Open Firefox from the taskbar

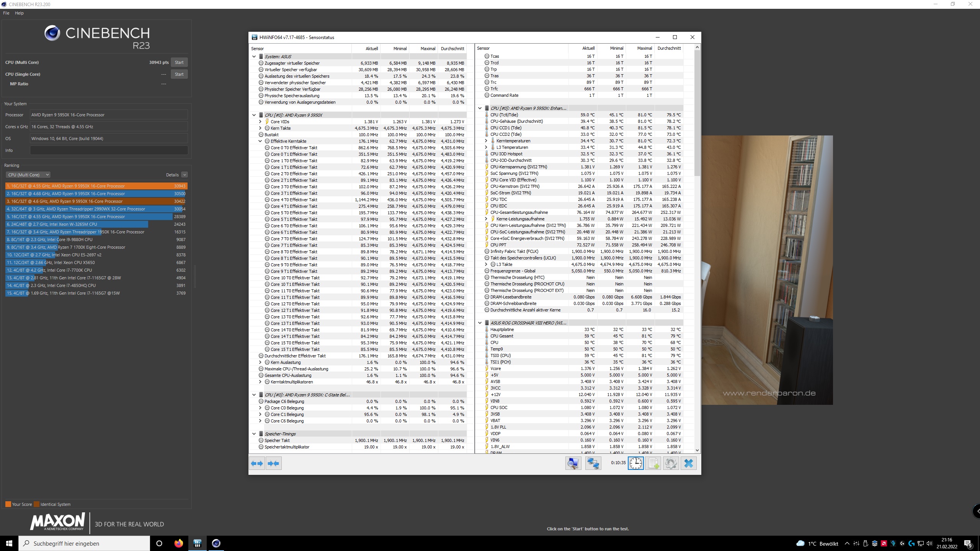pyautogui.click(x=178, y=543)
